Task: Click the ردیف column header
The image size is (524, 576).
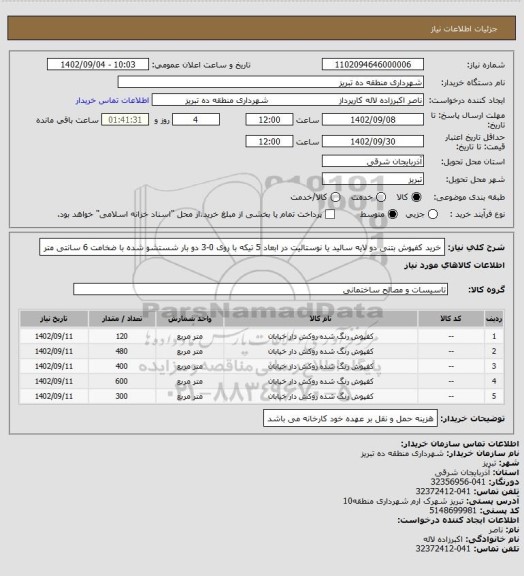Action: point(494,319)
